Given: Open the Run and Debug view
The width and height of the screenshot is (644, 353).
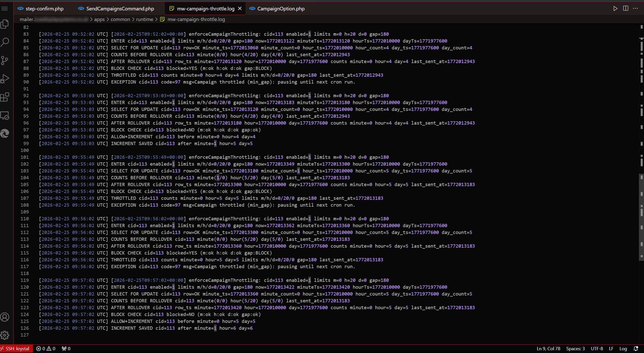Looking at the screenshot, I should 5,79.
